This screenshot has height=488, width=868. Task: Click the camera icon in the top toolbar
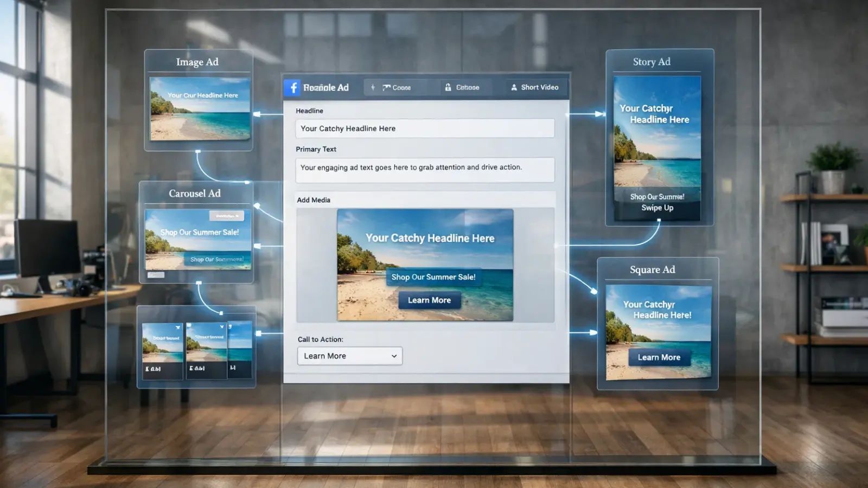tap(386, 87)
